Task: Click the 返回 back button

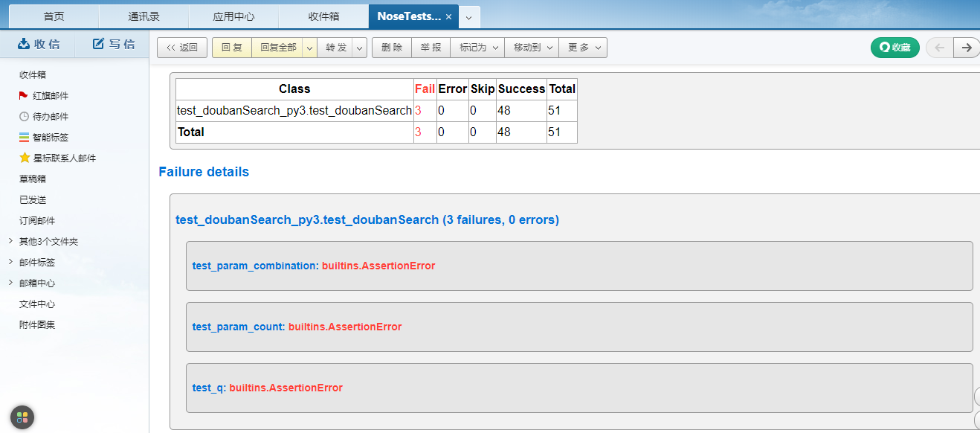Action: click(x=182, y=48)
